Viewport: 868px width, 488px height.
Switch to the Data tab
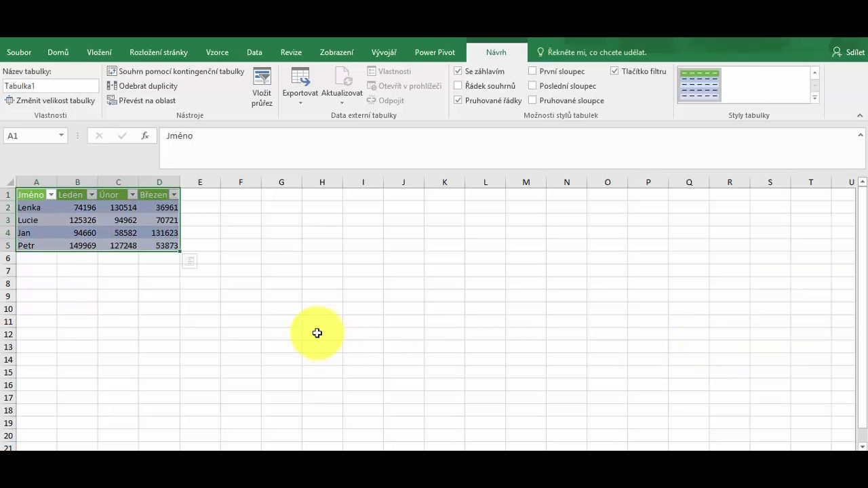tap(254, 52)
